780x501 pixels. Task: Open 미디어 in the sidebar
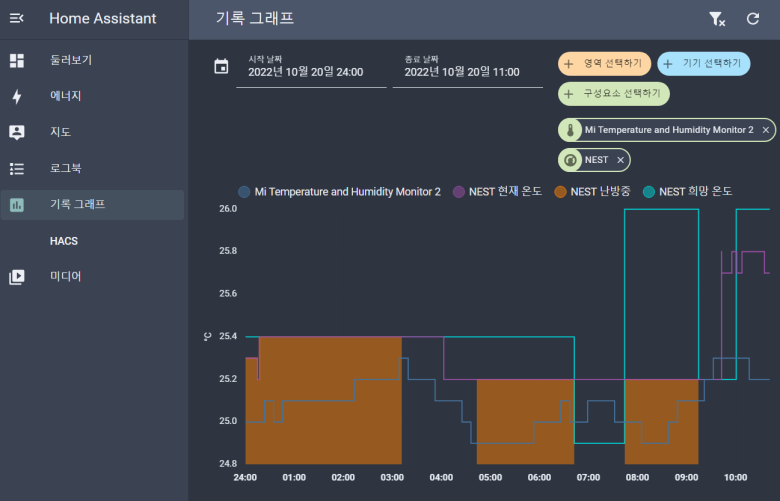[93, 277]
